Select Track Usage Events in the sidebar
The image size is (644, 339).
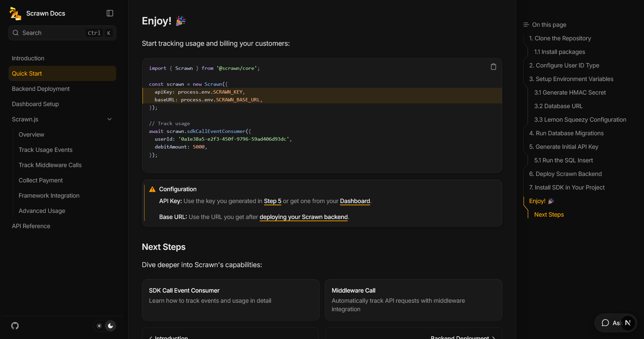45,150
